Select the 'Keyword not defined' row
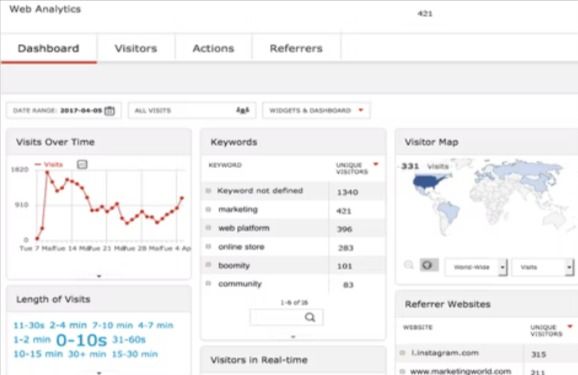 pos(293,191)
